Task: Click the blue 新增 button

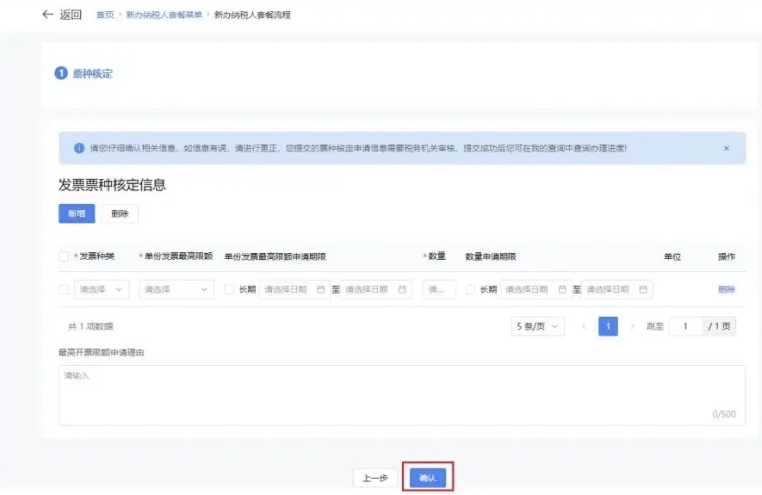Action: [x=76, y=214]
